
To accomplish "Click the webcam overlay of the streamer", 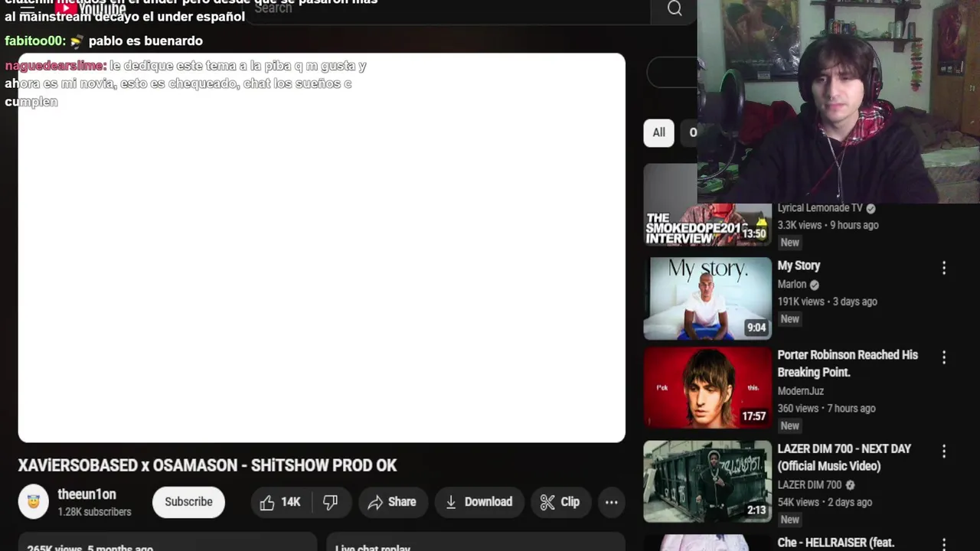I will click(838, 101).
